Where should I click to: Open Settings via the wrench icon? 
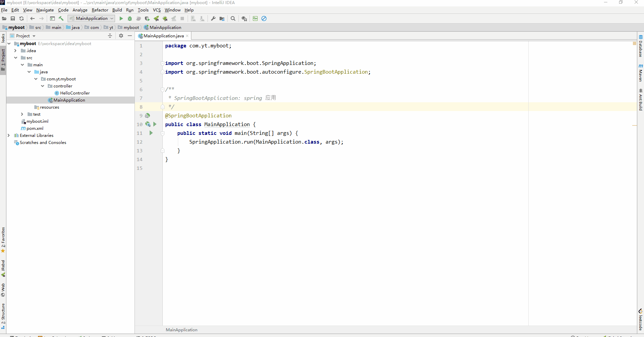pos(213,18)
